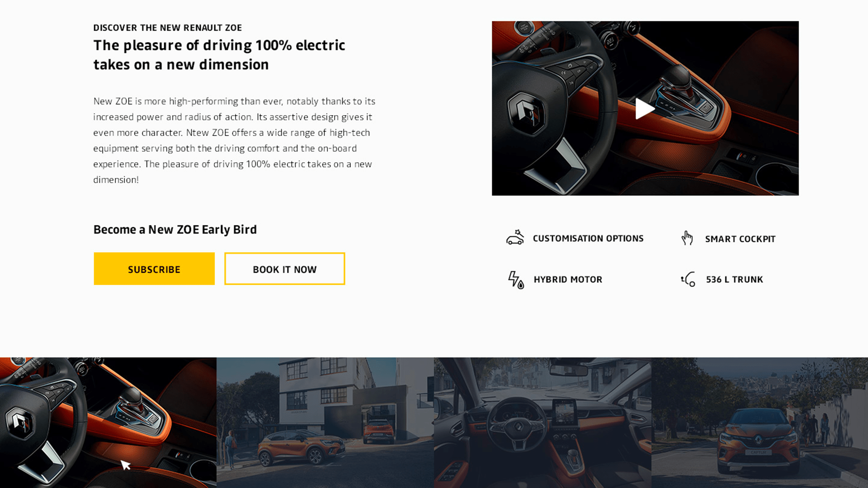Click the Book It Now button
The image size is (868, 488).
(285, 269)
